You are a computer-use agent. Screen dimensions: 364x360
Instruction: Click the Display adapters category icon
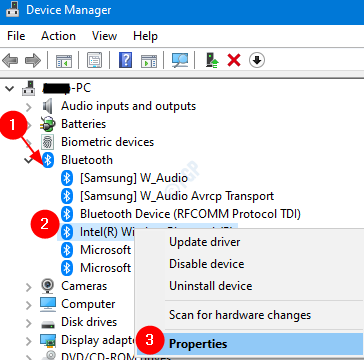point(48,340)
